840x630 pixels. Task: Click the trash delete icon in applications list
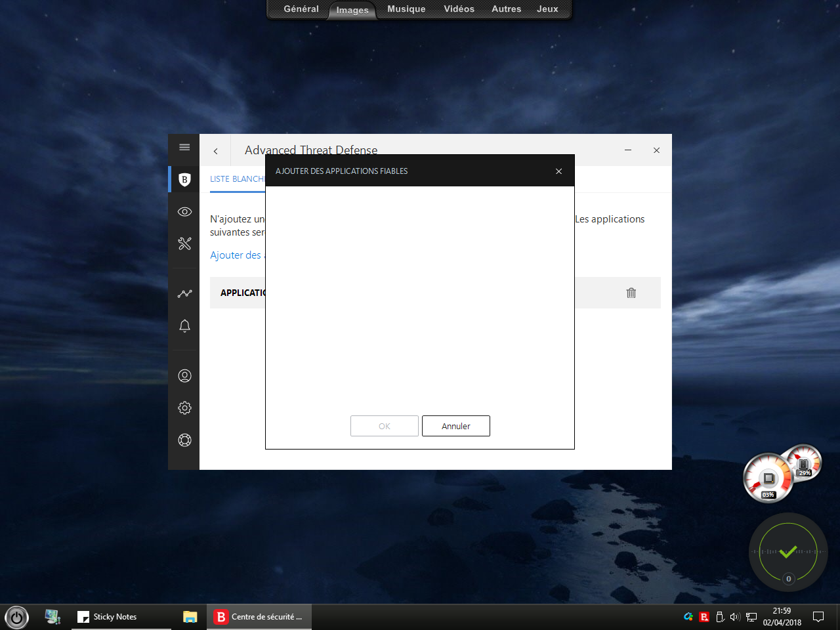(x=631, y=293)
